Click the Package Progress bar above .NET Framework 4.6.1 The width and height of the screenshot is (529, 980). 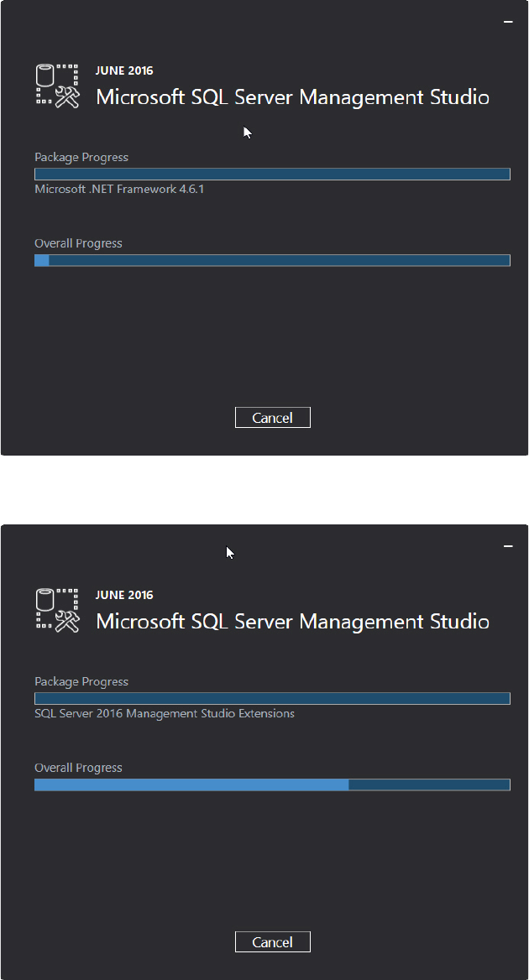point(272,174)
